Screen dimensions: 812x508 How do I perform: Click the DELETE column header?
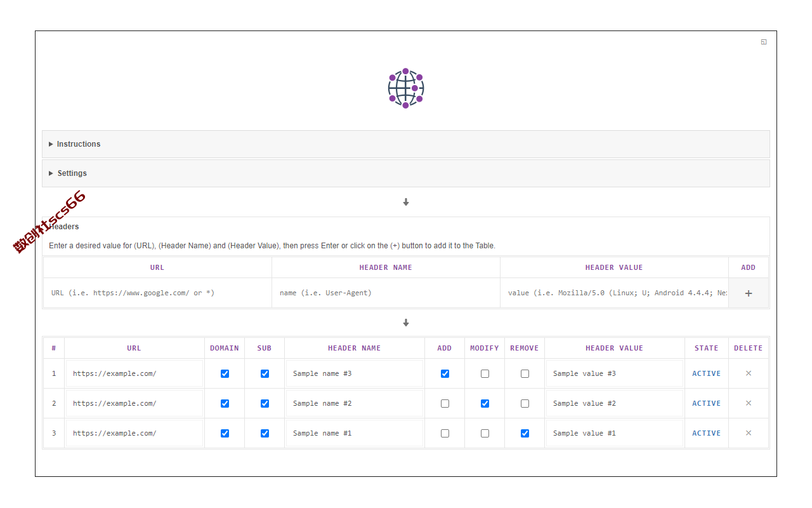749,348
